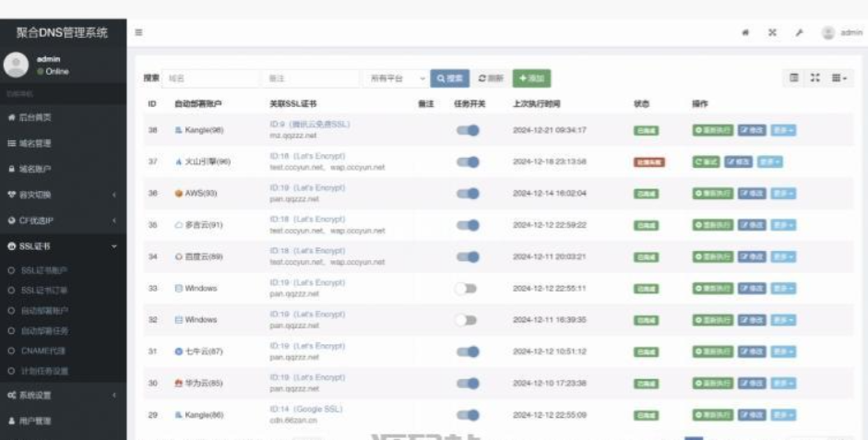Expand the 容灾切换 sidebar menu
Image resolution: width=868 pixels, height=440 pixels.
(63, 195)
